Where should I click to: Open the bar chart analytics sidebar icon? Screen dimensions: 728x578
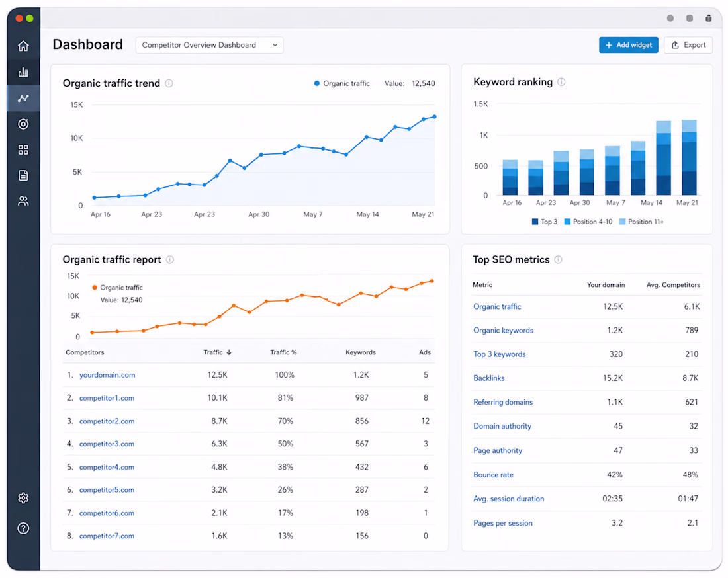[23, 72]
